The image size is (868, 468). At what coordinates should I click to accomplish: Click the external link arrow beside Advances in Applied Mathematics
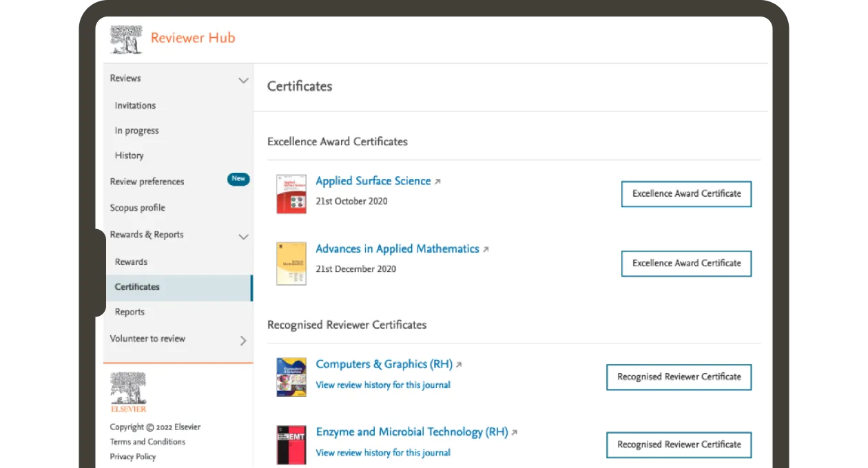pyautogui.click(x=486, y=249)
